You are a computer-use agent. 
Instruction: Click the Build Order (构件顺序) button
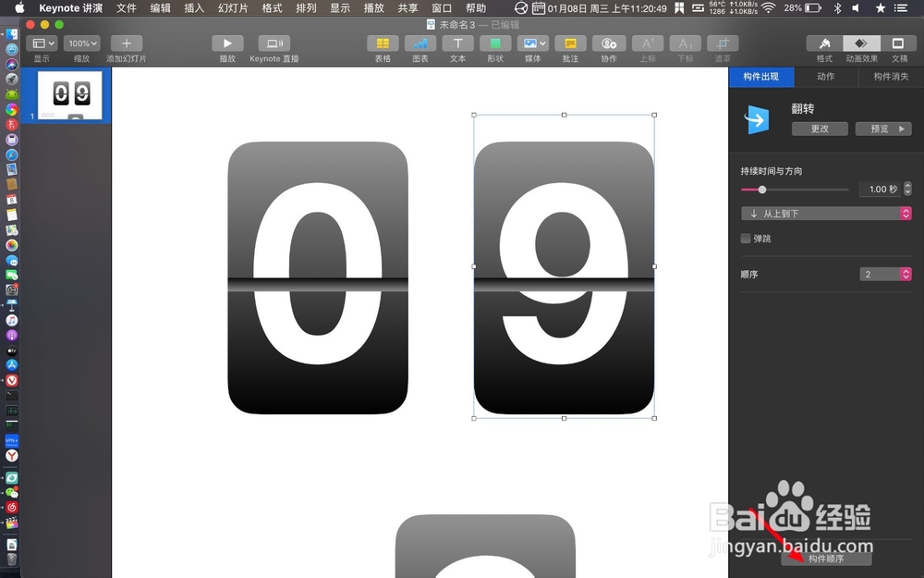click(x=826, y=558)
